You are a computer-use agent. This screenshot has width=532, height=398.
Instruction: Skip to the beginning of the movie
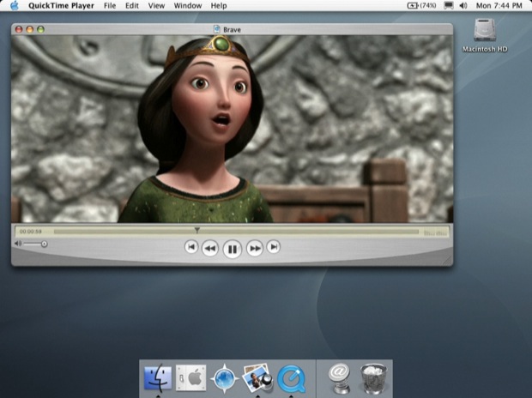[x=191, y=247]
